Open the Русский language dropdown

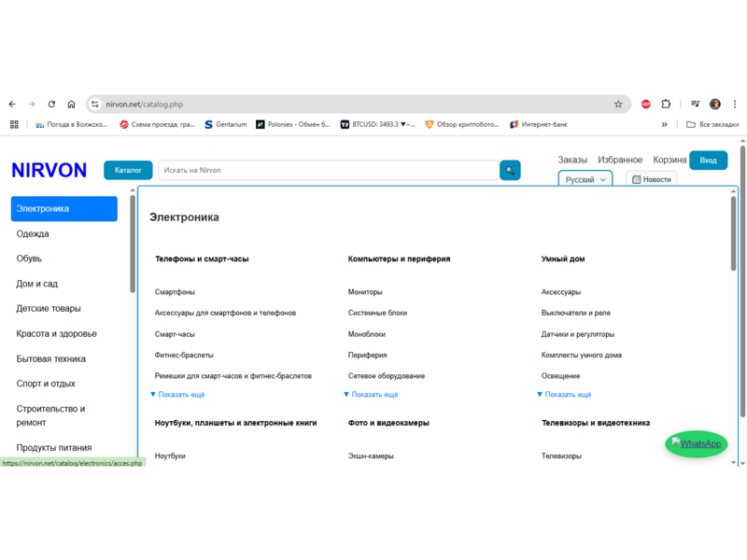(585, 179)
